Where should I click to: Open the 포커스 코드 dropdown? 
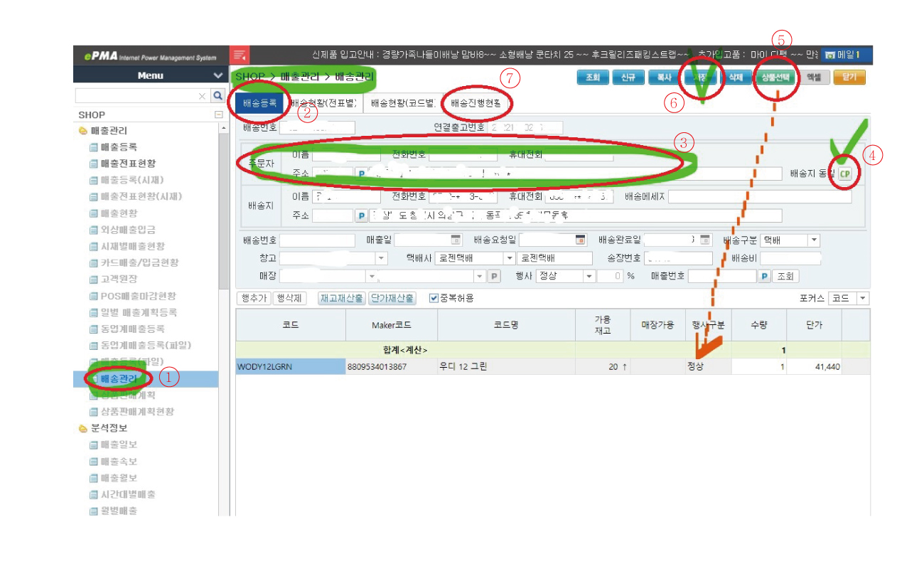tap(863, 298)
